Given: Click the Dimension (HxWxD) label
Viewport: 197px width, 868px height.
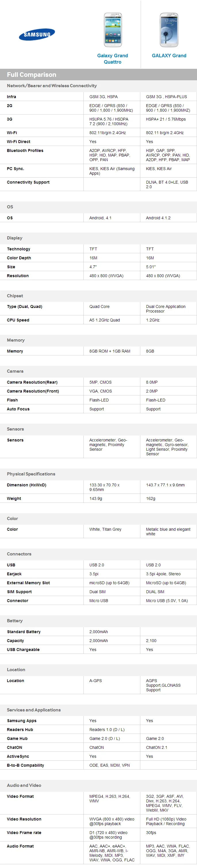Looking at the screenshot, I should pyautogui.click(x=27, y=485).
